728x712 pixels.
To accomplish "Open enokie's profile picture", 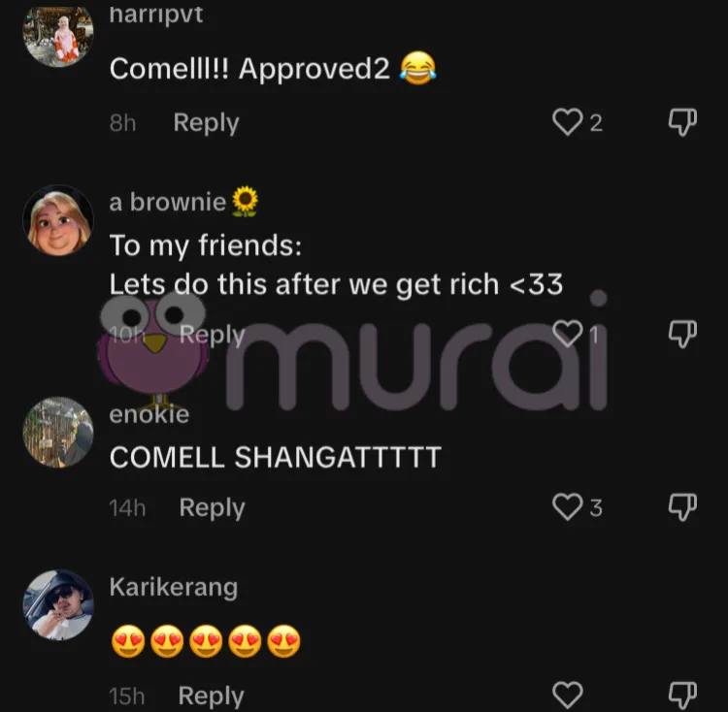I will coord(58,432).
